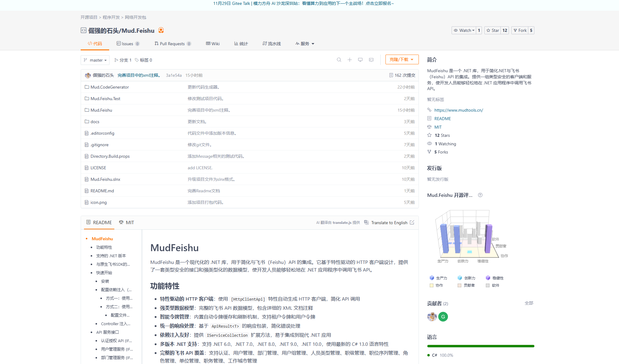
Task: Click the recommended project badge beside Mud.Feishu
Action: click(161, 30)
